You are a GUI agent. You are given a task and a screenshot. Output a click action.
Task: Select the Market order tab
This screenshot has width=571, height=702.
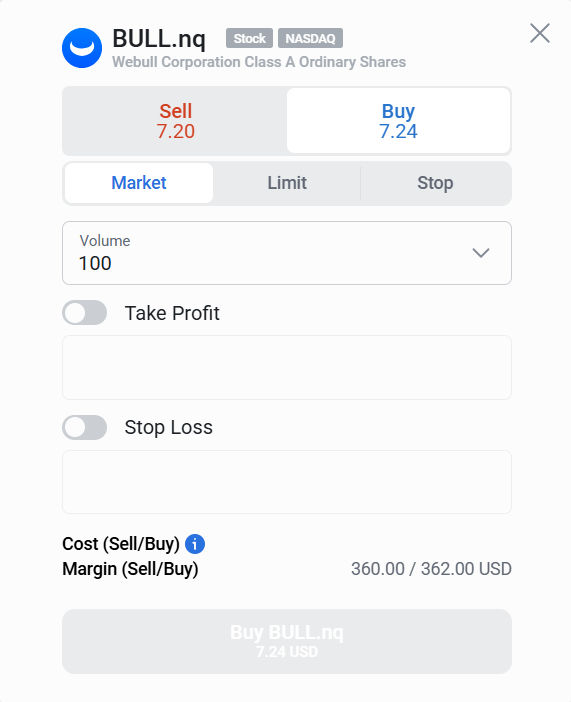[x=139, y=183]
